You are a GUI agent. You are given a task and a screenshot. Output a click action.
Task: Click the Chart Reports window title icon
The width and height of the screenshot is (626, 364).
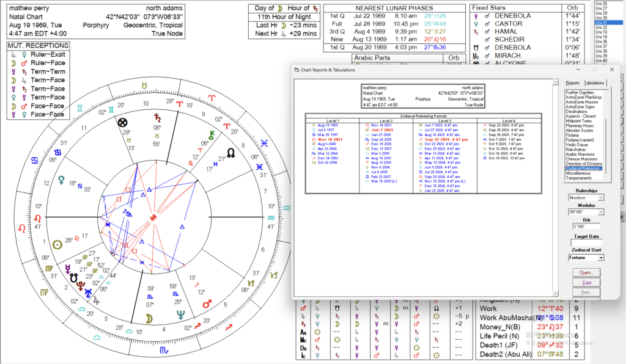(296, 70)
